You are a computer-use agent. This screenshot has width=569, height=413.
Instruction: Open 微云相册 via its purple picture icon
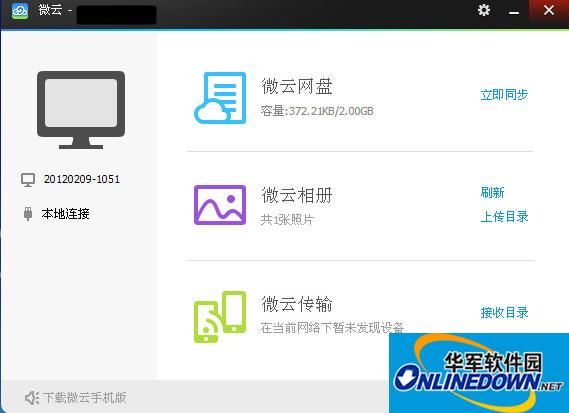tap(220, 205)
